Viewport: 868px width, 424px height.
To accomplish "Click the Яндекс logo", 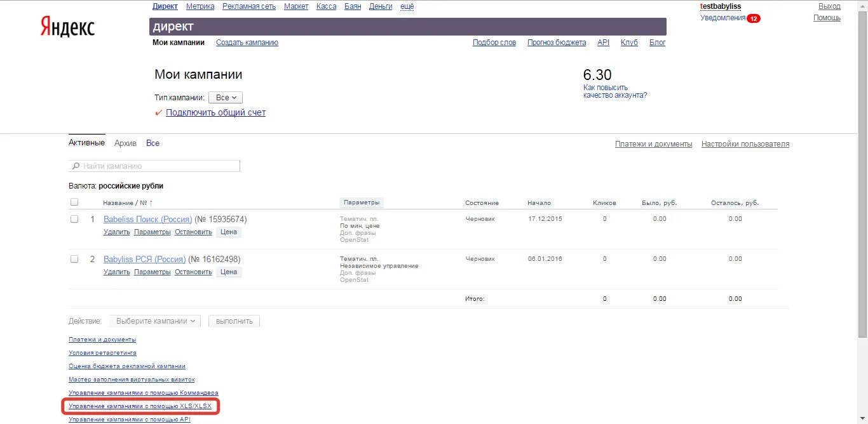I will (x=68, y=27).
